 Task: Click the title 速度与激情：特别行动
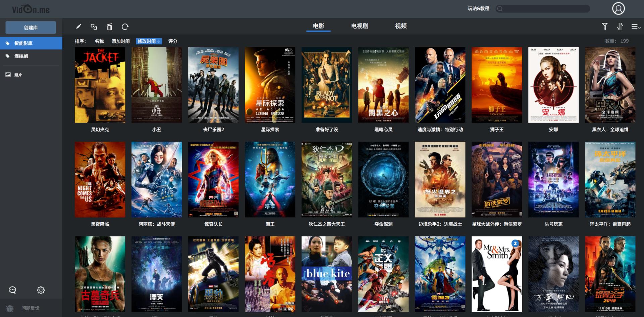point(440,130)
